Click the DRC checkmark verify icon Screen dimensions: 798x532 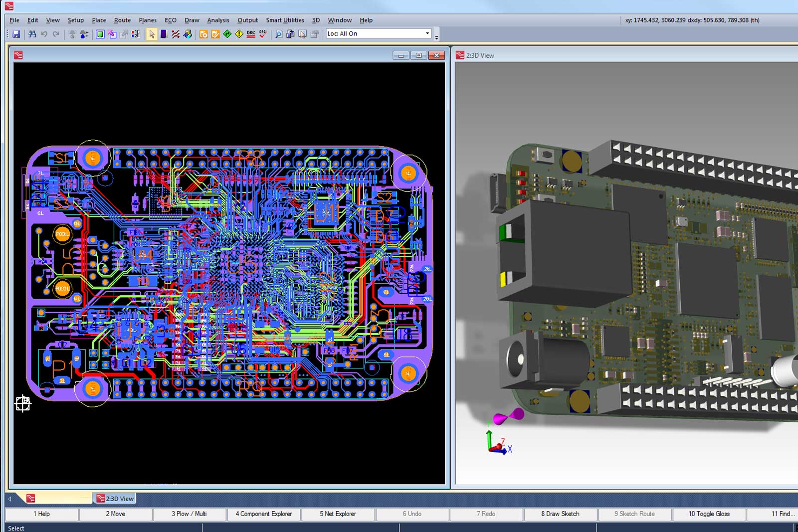coord(263,34)
